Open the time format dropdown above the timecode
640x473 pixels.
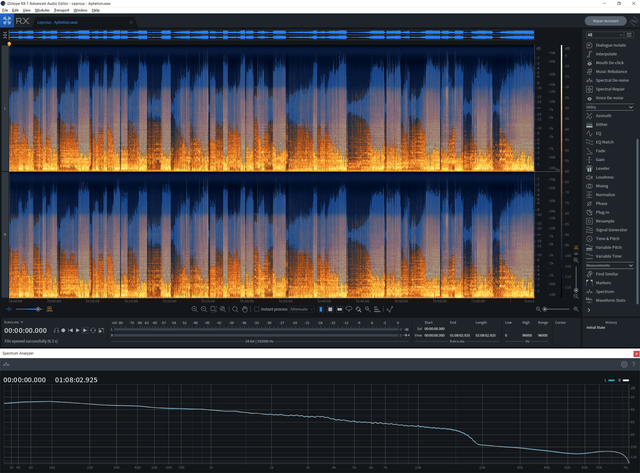[x=13, y=322]
